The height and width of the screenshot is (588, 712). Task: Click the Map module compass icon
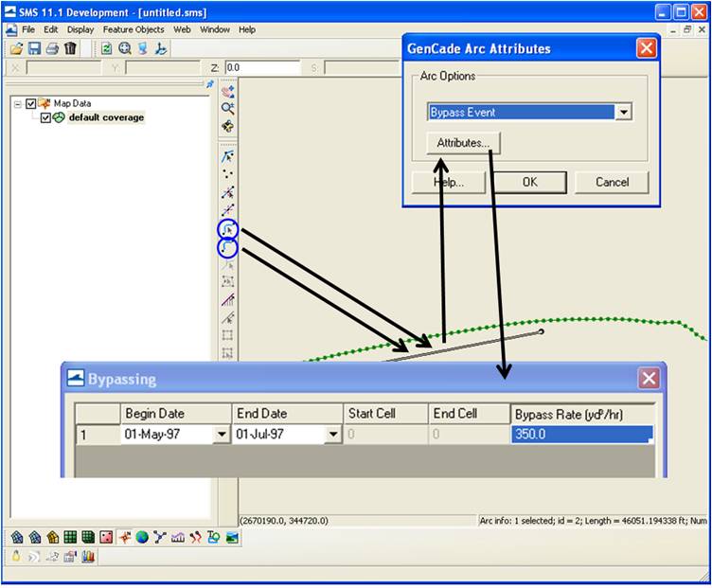(124, 538)
